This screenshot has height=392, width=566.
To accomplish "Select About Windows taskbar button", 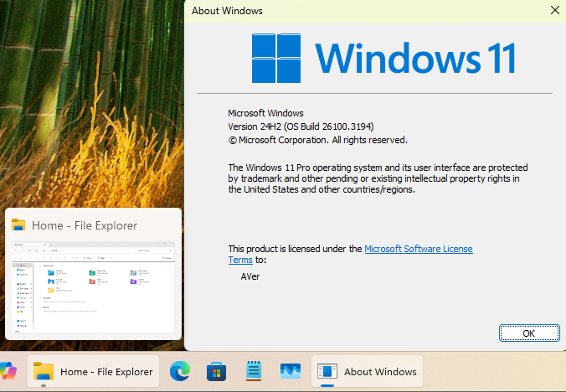I will (x=367, y=371).
